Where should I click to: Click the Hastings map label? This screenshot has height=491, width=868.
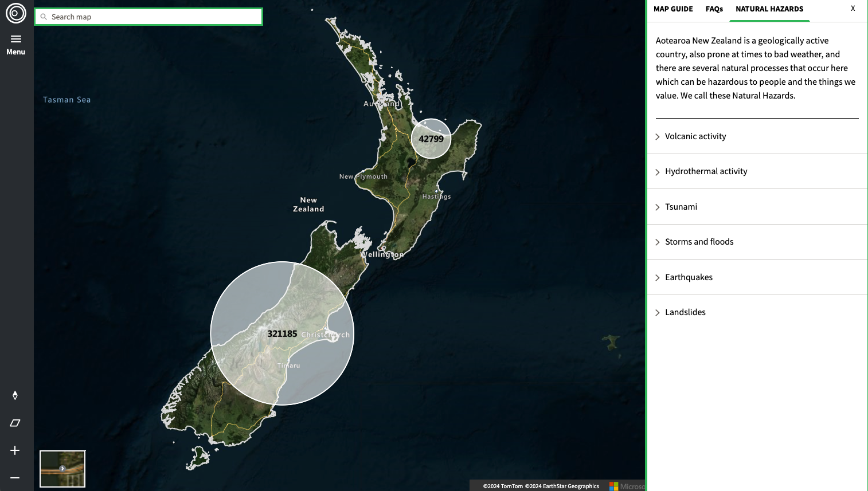[x=436, y=197]
